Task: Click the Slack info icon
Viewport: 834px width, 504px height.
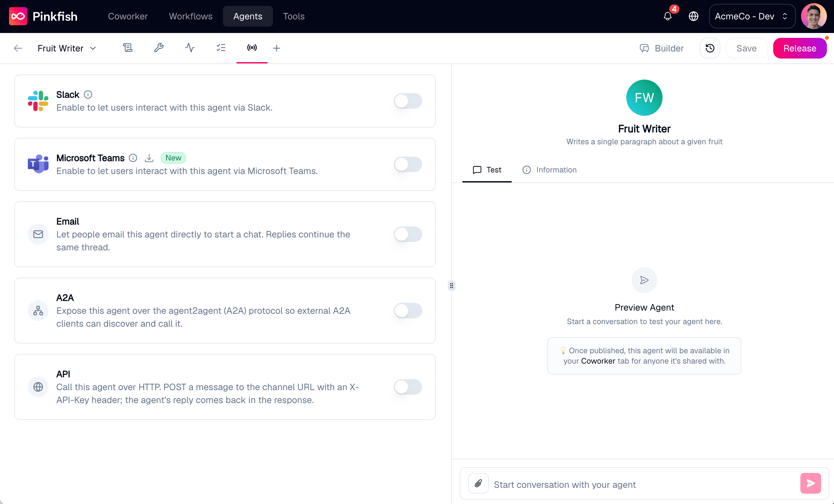Action: click(88, 94)
